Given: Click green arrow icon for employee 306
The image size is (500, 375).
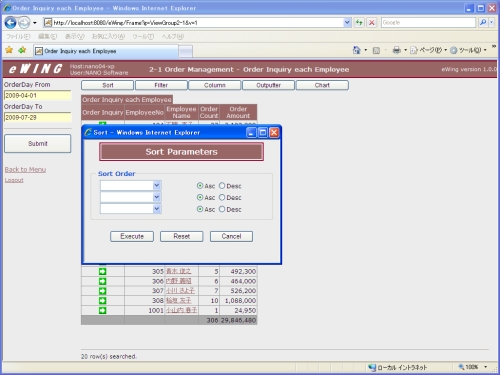Looking at the screenshot, I should click(102, 281).
